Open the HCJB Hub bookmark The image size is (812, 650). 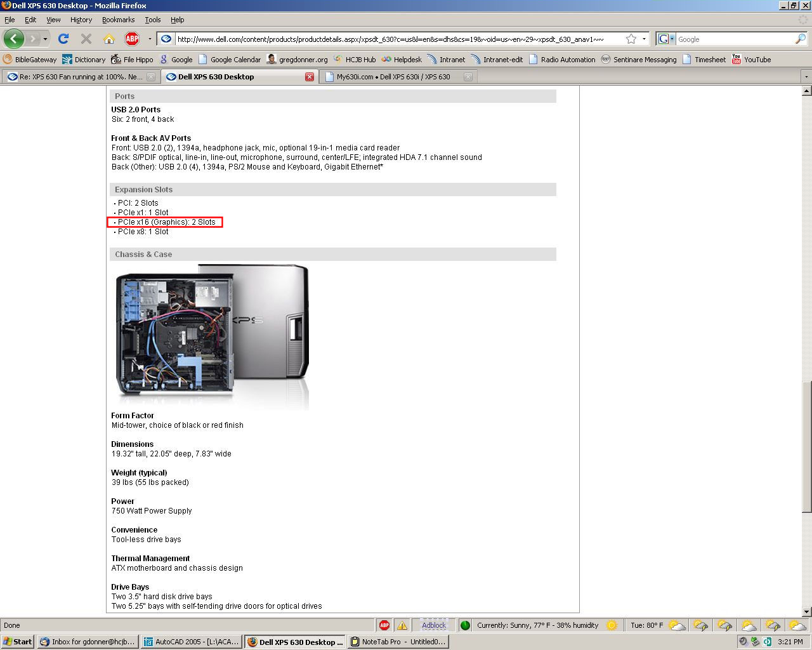pos(354,59)
